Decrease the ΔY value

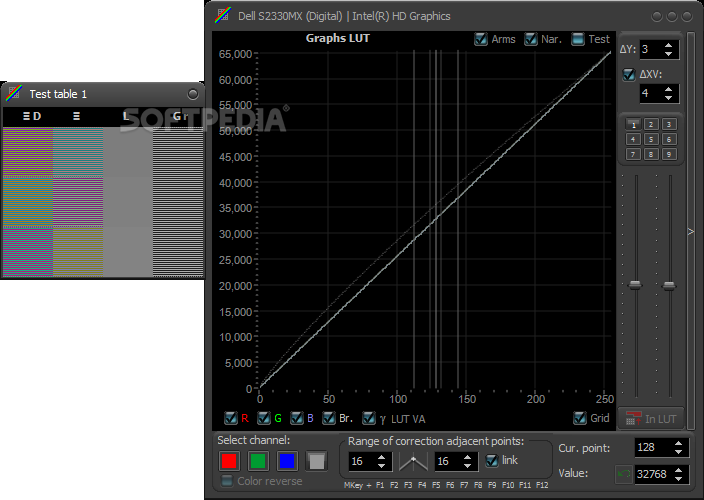[x=669, y=53]
